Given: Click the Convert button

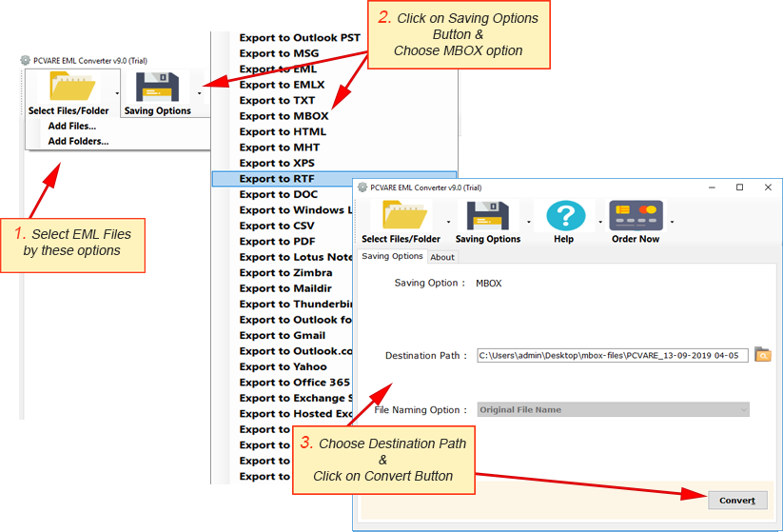Looking at the screenshot, I should tap(737, 501).
